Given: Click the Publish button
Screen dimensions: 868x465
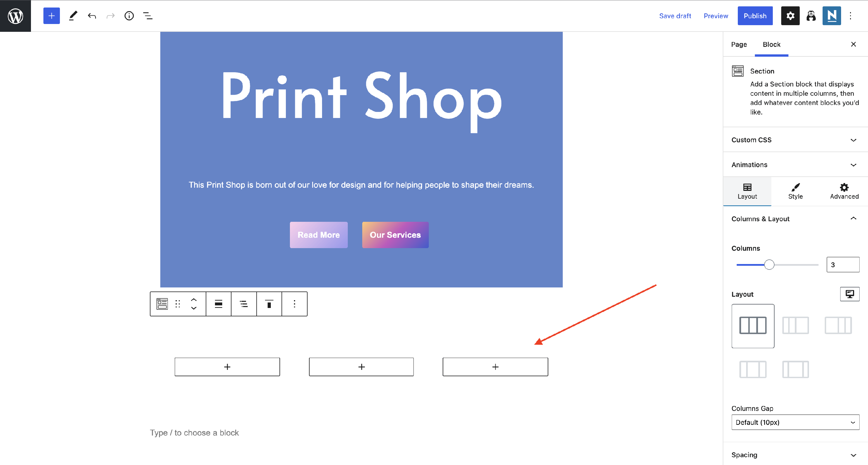Looking at the screenshot, I should coord(755,16).
